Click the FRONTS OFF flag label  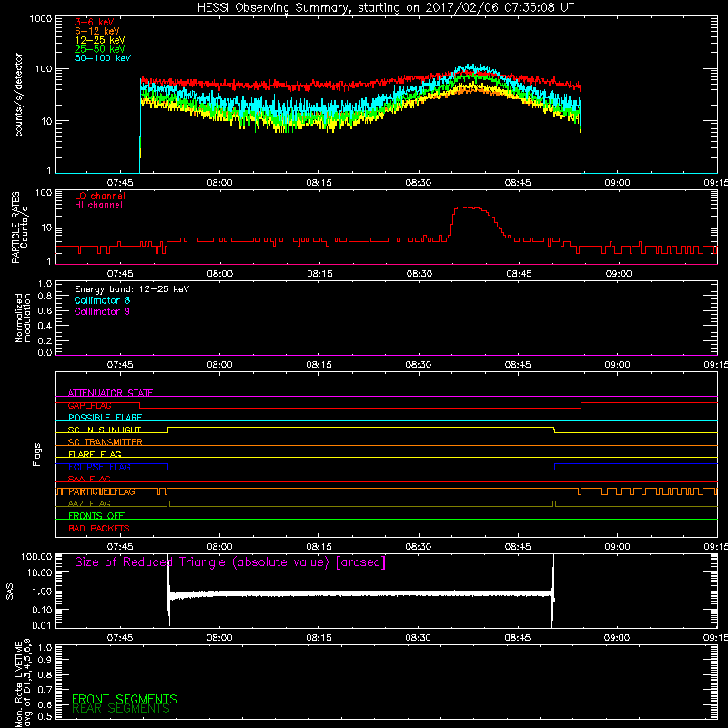coord(96,516)
